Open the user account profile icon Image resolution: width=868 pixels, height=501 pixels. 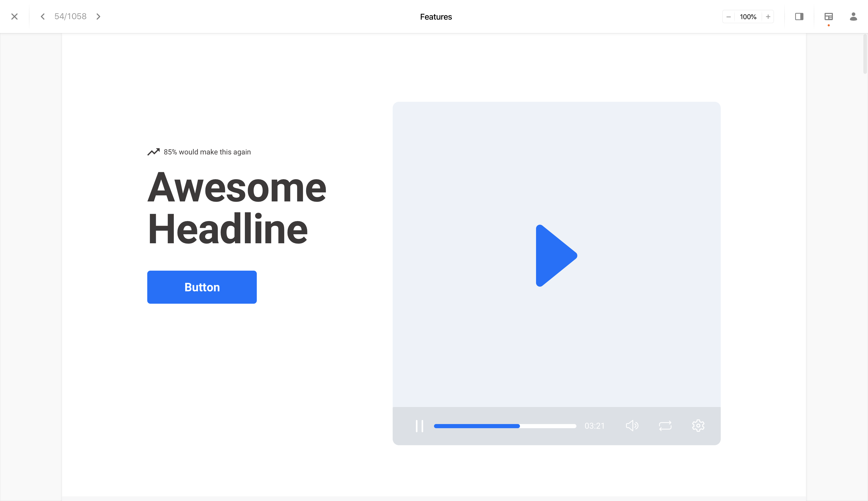click(x=853, y=17)
